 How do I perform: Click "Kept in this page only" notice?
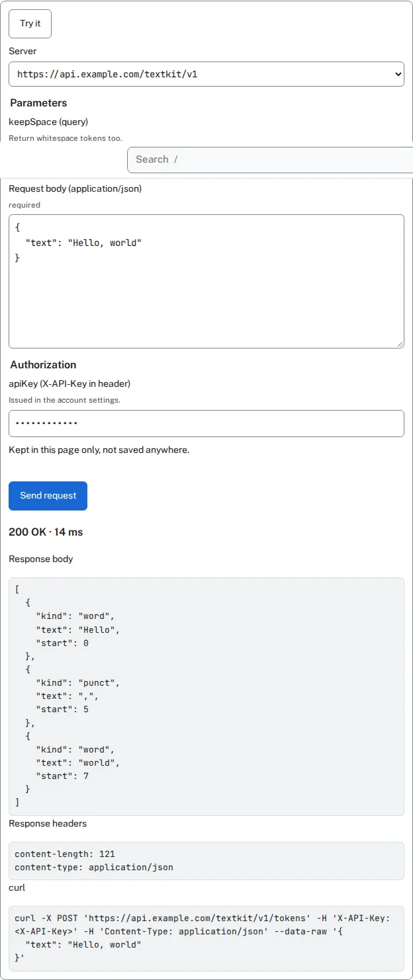click(x=99, y=450)
